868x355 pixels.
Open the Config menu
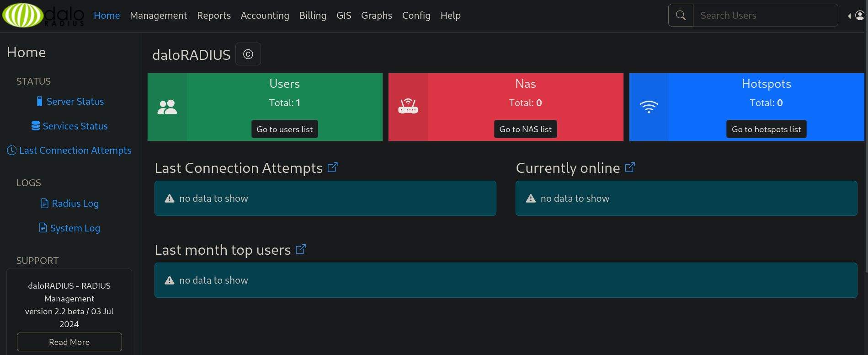coord(416,16)
